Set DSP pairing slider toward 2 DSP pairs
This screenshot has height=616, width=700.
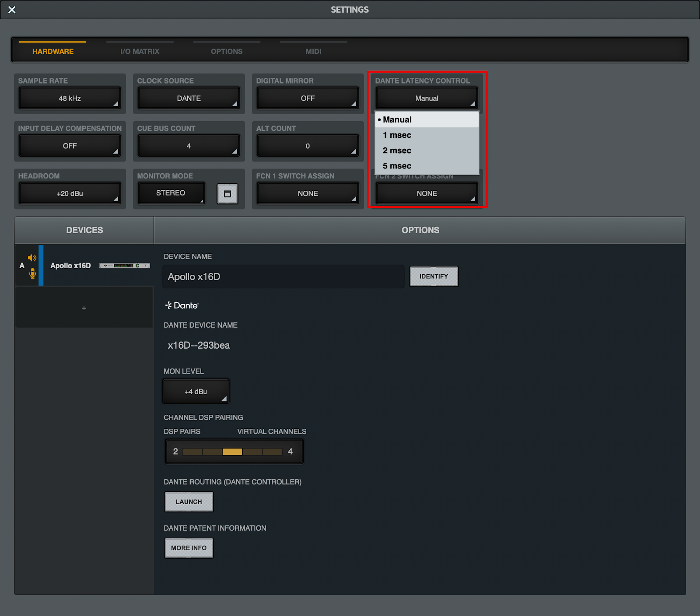pyautogui.click(x=192, y=451)
